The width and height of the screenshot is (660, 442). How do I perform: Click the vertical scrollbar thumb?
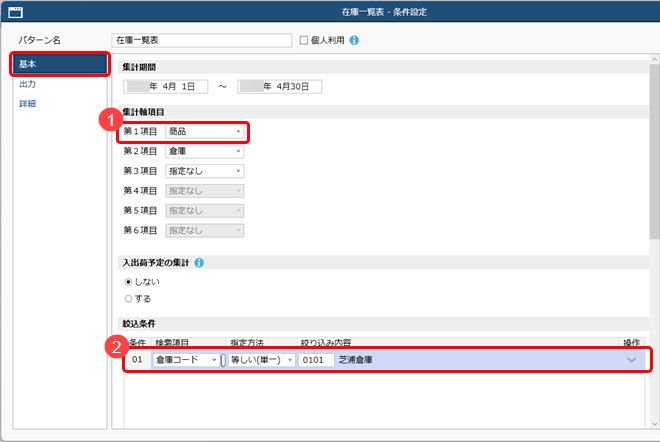(655, 152)
